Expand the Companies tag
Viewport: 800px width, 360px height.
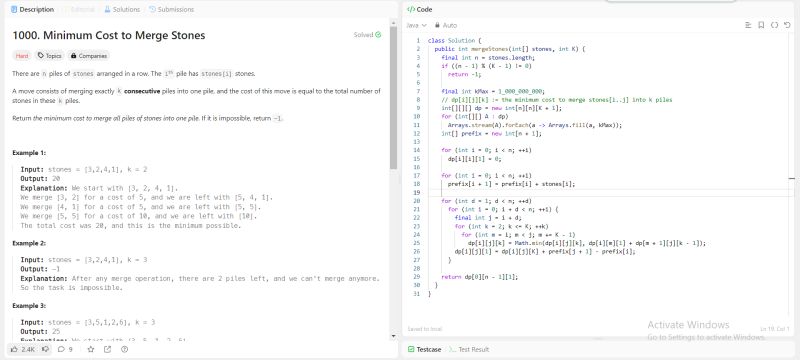click(89, 56)
